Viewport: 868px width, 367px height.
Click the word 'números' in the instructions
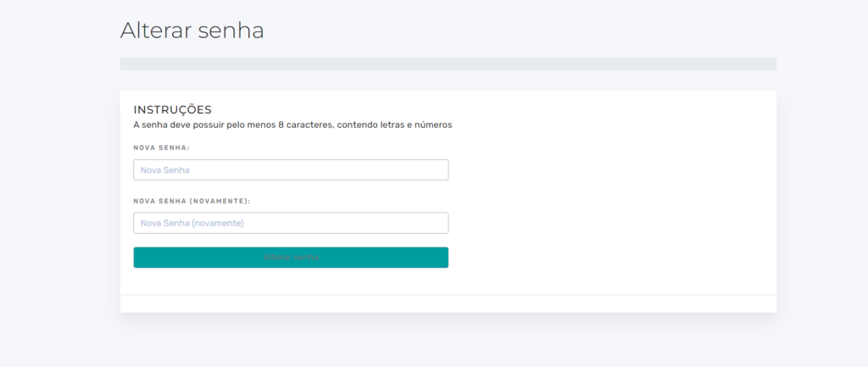tap(435, 125)
